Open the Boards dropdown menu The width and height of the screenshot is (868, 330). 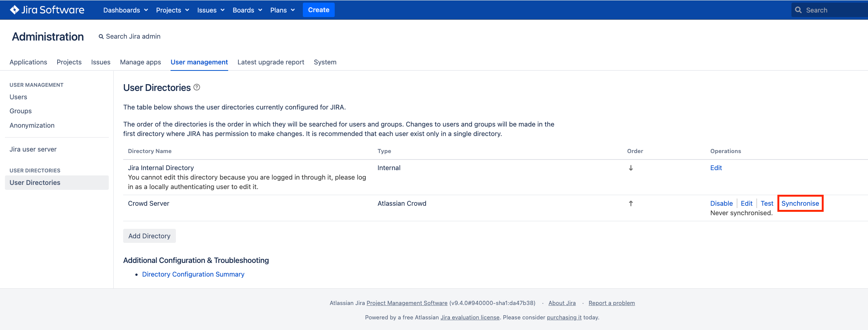pos(247,10)
